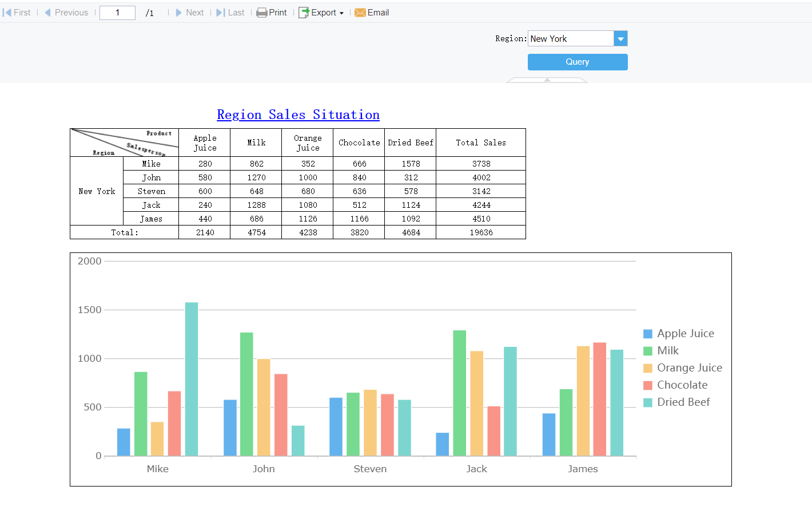Click the page number input field
Screen dimensions: 812x518
pos(117,13)
